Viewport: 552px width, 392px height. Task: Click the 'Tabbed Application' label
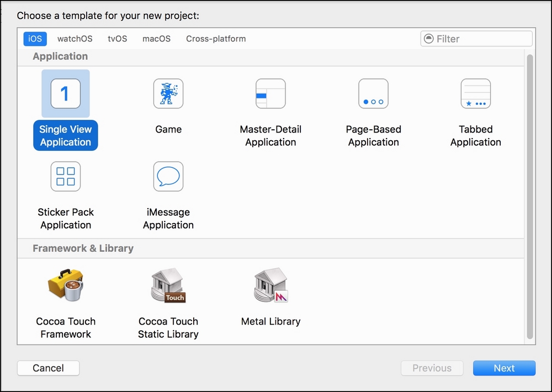[x=476, y=136]
